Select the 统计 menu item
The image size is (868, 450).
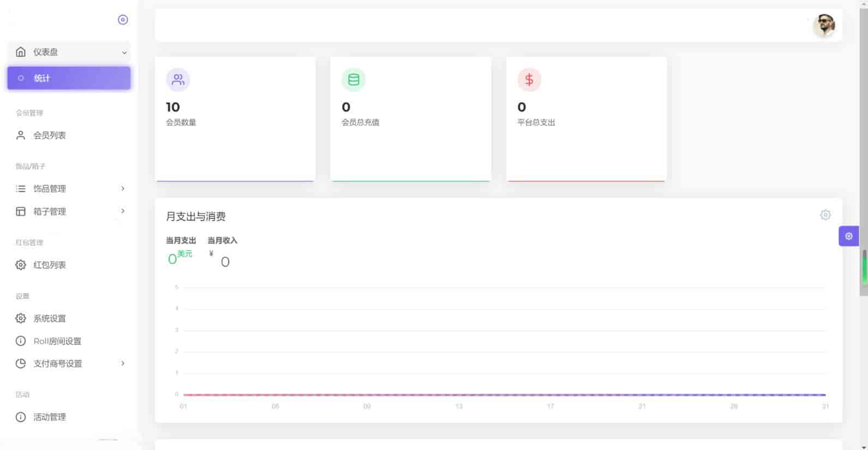pos(69,78)
